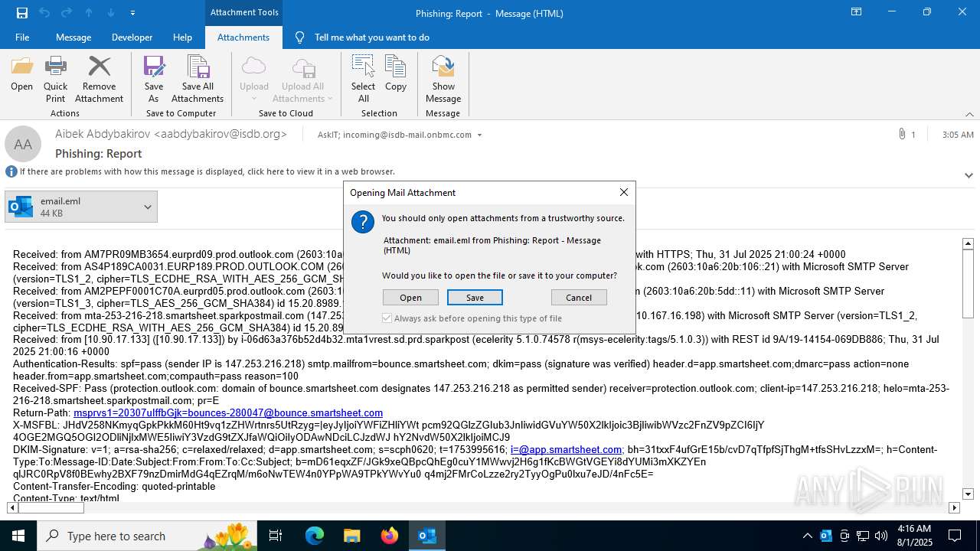The height and width of the screenshot is (551, 980).
Task: Click the Copy ribbon icon
Action: [396, 73]
